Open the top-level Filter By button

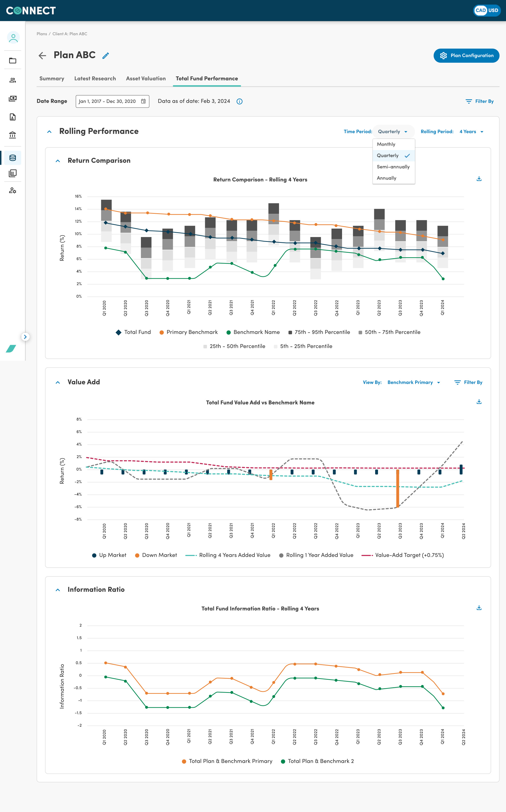(479, 101)
